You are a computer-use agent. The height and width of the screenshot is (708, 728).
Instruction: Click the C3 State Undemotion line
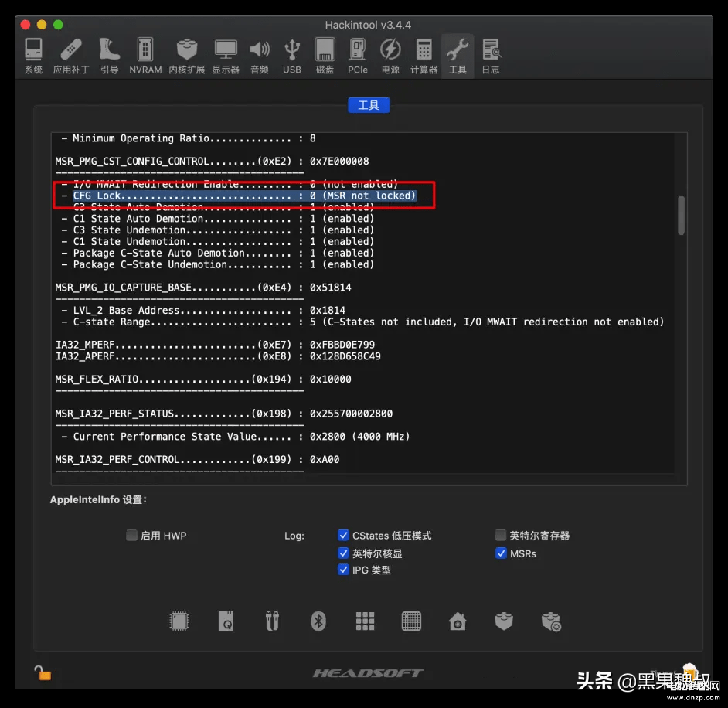217,230
